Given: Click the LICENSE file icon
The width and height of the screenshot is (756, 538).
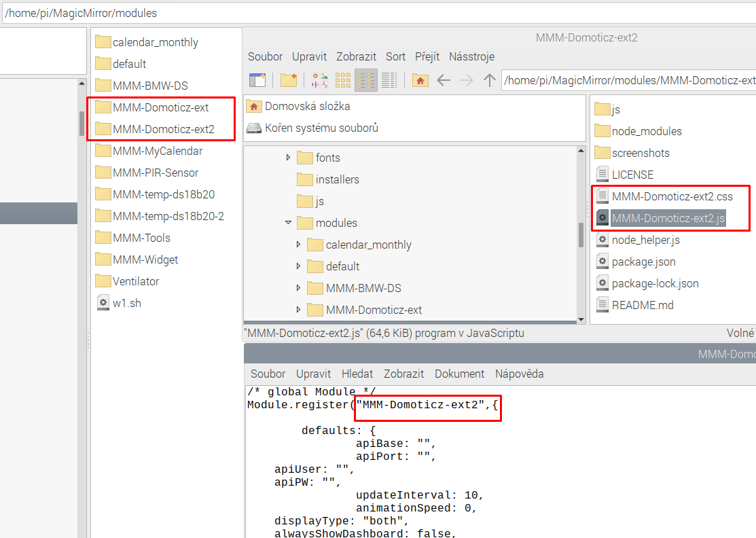Looking at the screenshot, I should 602,175.
